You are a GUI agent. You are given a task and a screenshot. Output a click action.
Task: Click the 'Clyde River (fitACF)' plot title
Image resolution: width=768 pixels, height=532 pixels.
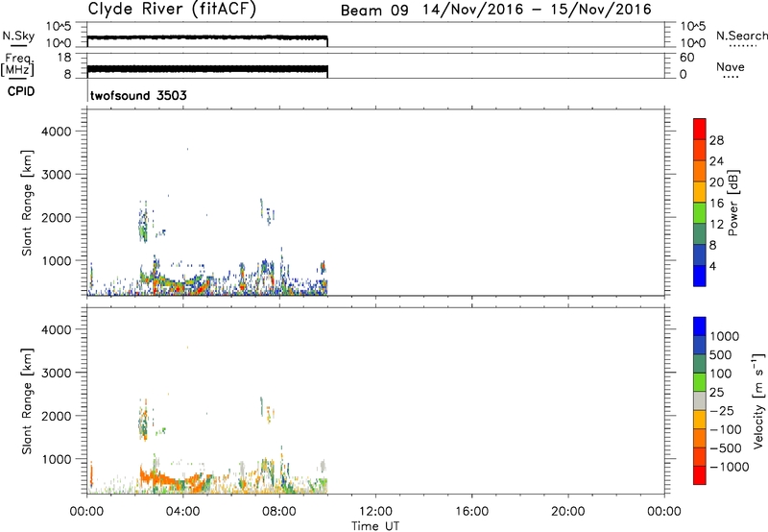pyautogui.click(x=172, y=9)
